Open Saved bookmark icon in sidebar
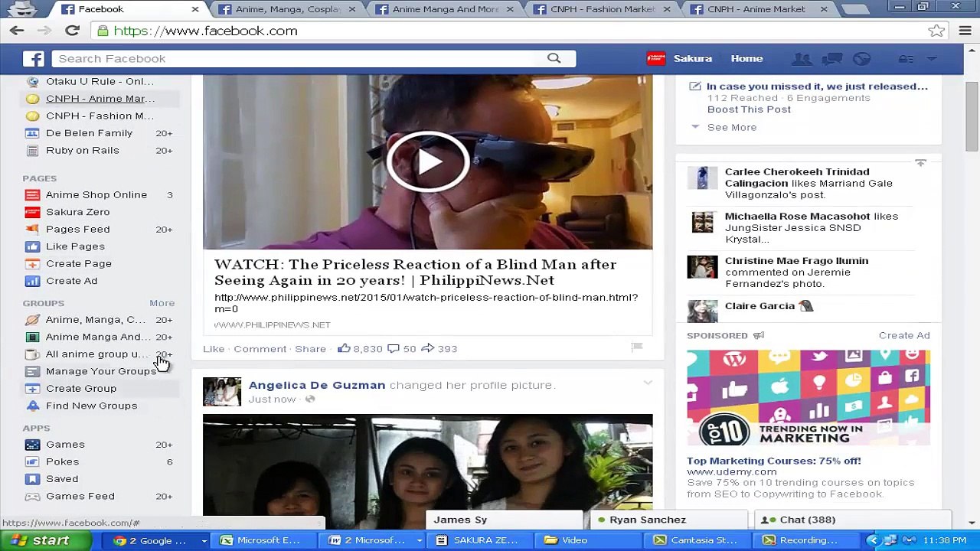Image resolution: width=980 pixels, height=551 pixels. [32, 479]
